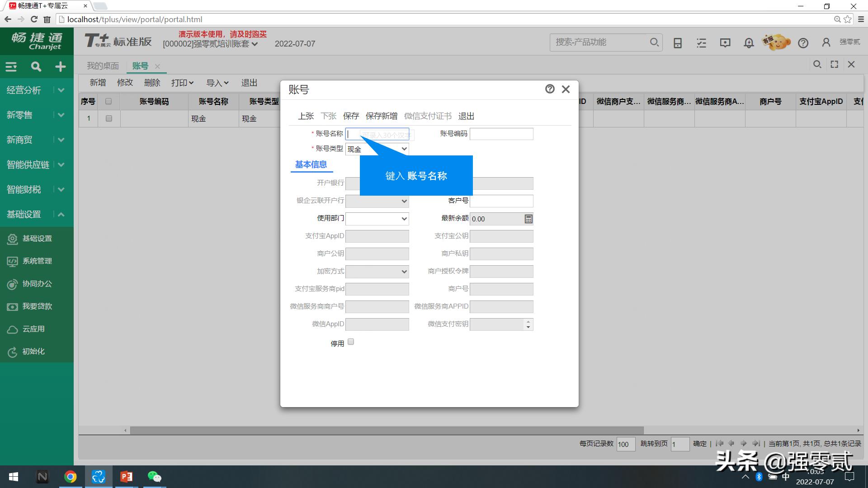The image size is (868, 488).
Task: Click the help question mark icon
Action: click(803, 43)
